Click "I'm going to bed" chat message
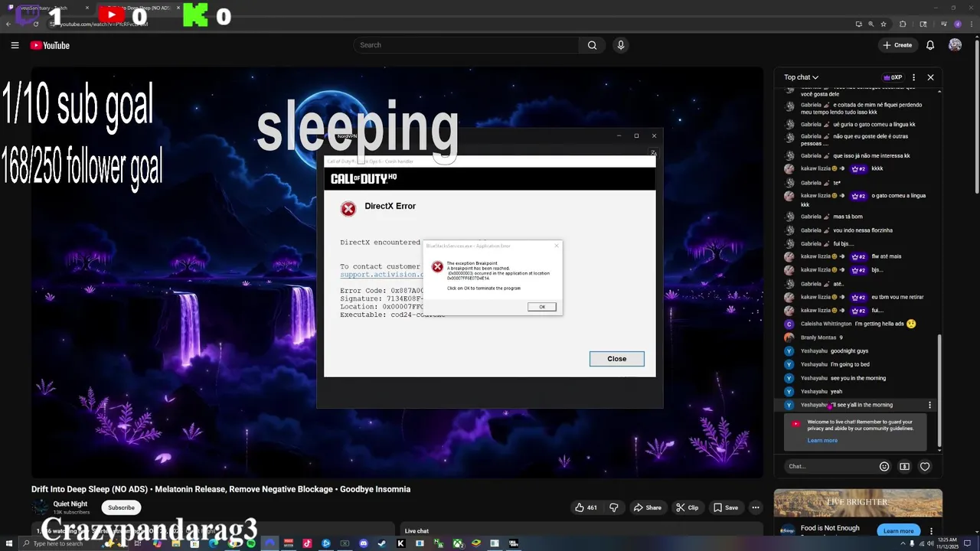Viewport: 980px width, 551px height. tap(850, 364)
